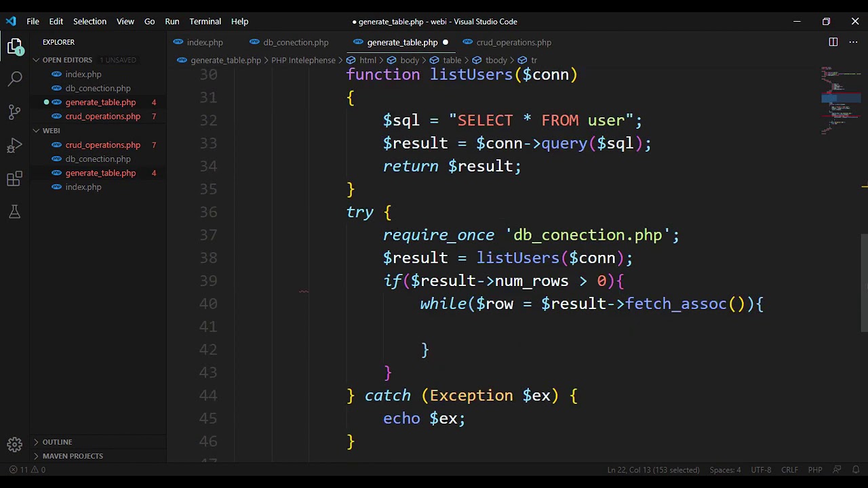The height and width of the screenshot is (488, 868).
Task: Select the generate_table.php editor tab
Action: click(x=402, y=42)
